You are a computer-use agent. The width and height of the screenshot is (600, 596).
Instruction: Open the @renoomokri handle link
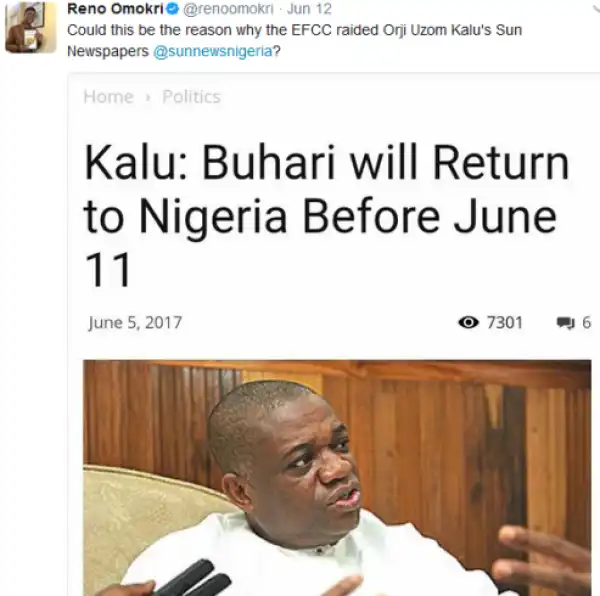(228, 9)
